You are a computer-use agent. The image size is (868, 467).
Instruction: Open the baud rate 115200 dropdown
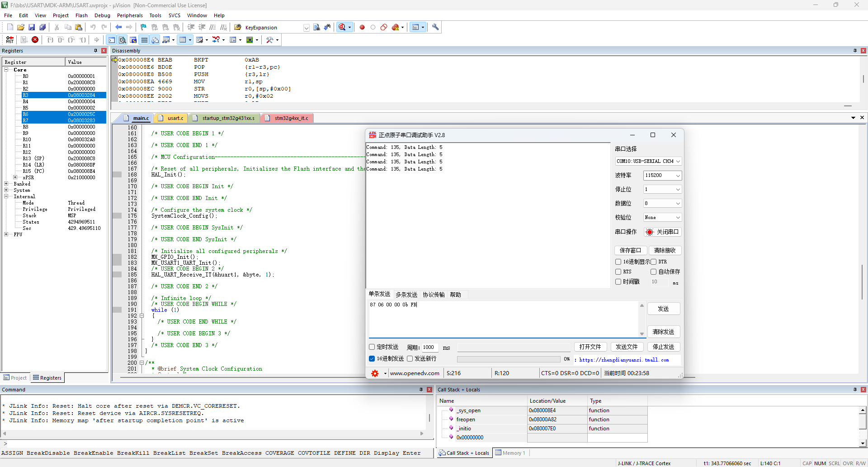(x=662, y=176)
